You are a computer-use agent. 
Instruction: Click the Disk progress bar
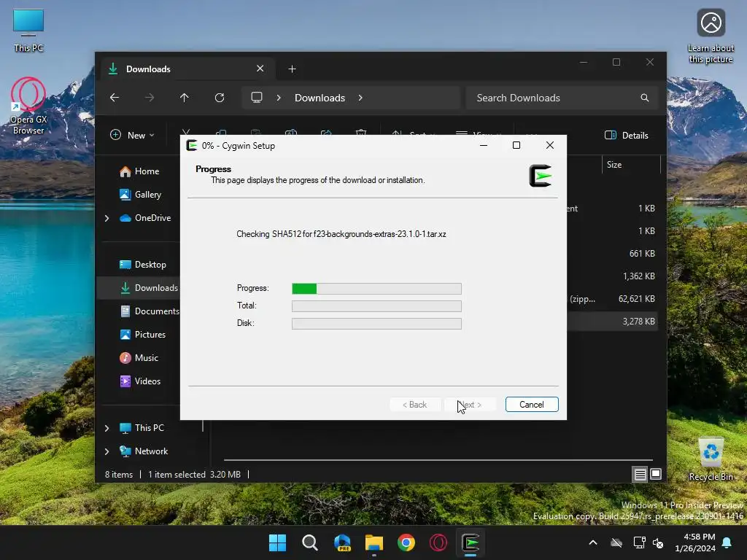point(376,323)
